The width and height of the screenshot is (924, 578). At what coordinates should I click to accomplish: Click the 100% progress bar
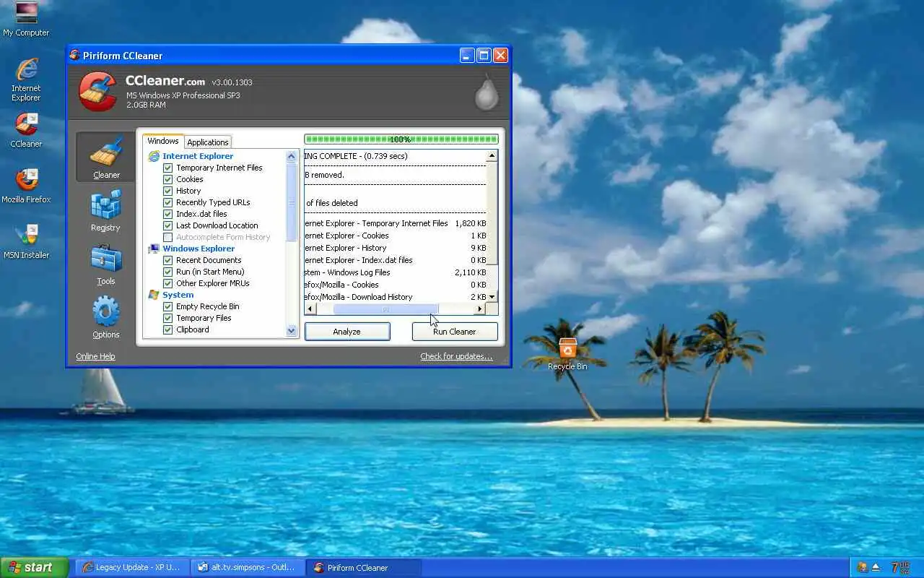coord(401,139)
